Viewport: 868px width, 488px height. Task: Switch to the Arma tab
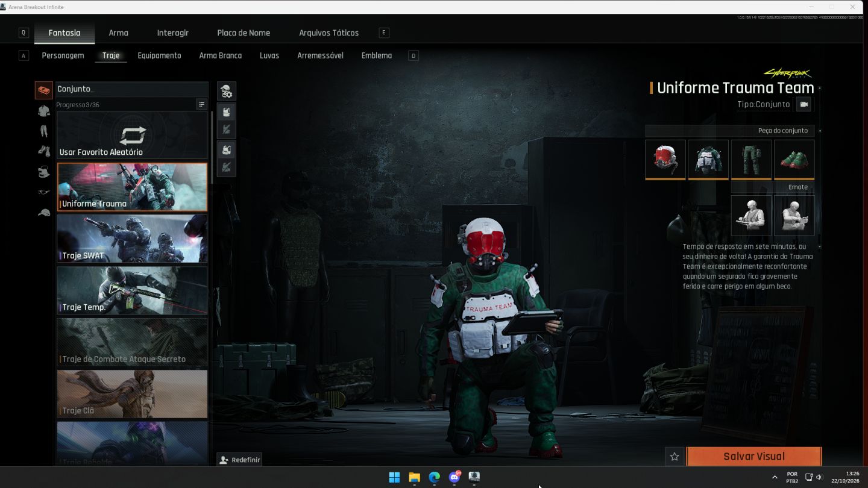[119, 33]
